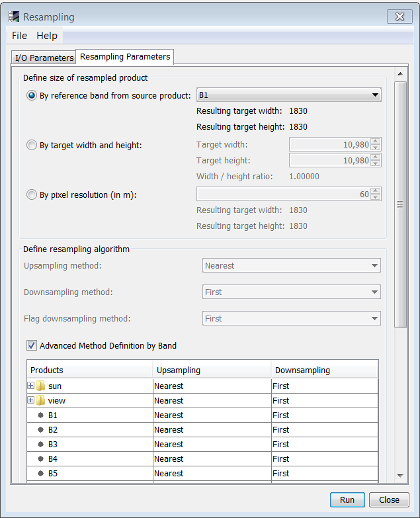Click the Products column header

tap(90, 370)
